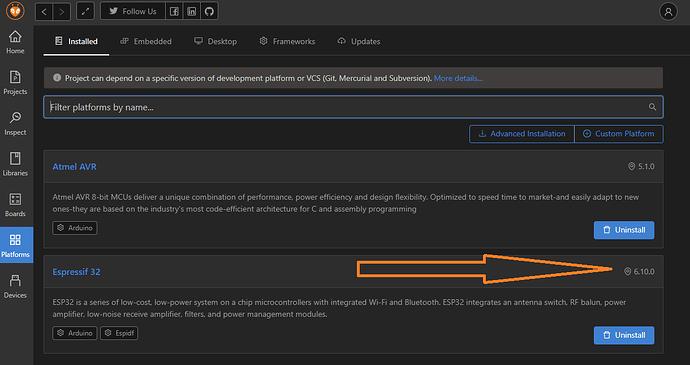The width and height of the screenshot is (690, 365).
Task: Click the Filter platforms by name field
Action: click(353, 107)
